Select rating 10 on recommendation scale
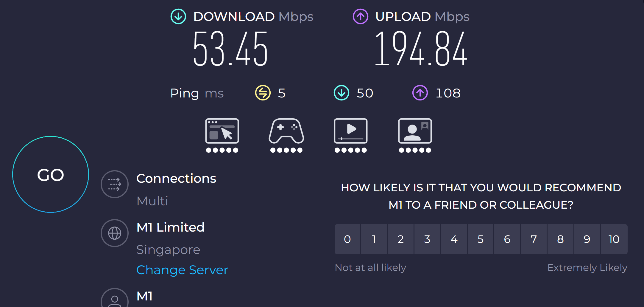Screen dimensions: 644x307 (614, 239)
